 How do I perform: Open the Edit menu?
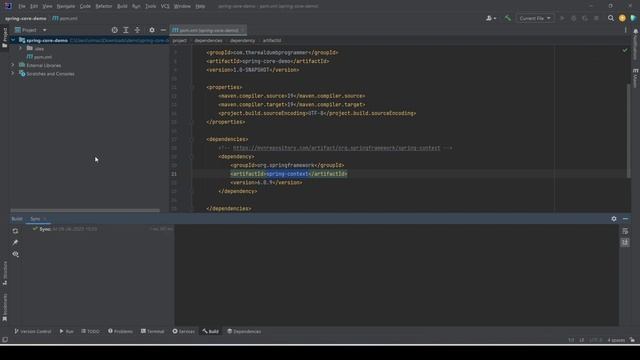point(34,7)
